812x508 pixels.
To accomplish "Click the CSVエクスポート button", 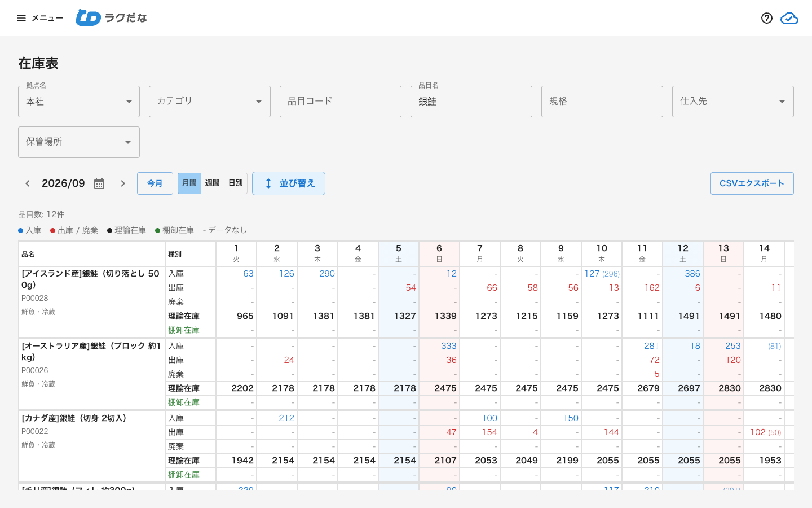I will point(752,183).
